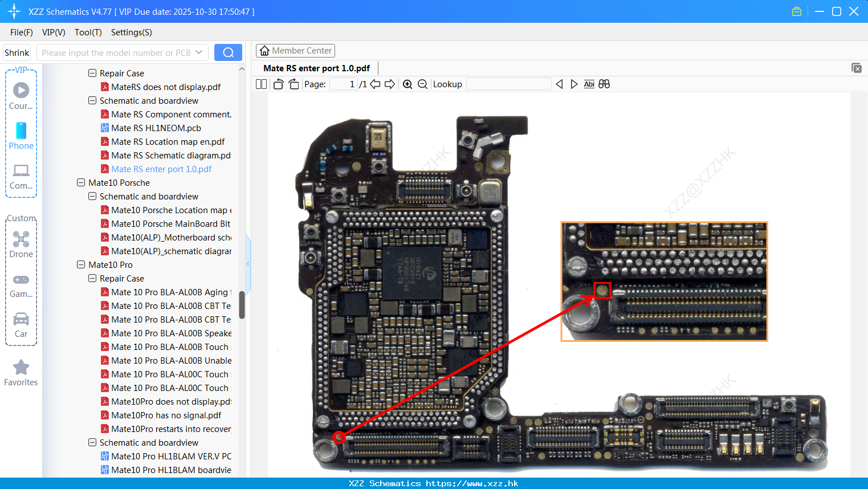Screen dimensions: 868x489
Task: Open Mate RS Schematic diagram file
Action: (x=166, y=156)
